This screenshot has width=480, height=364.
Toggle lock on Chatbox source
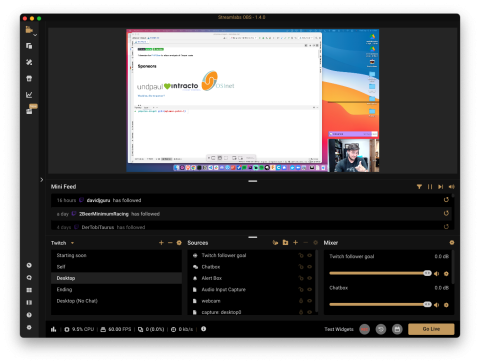pos(301,267)
